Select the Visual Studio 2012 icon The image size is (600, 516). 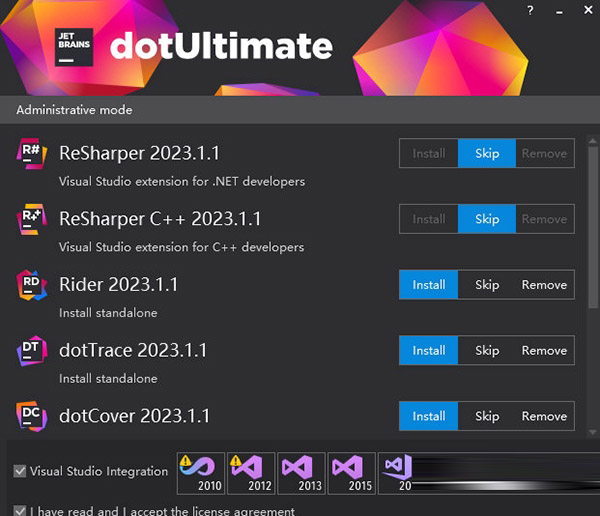coord(251,472)
